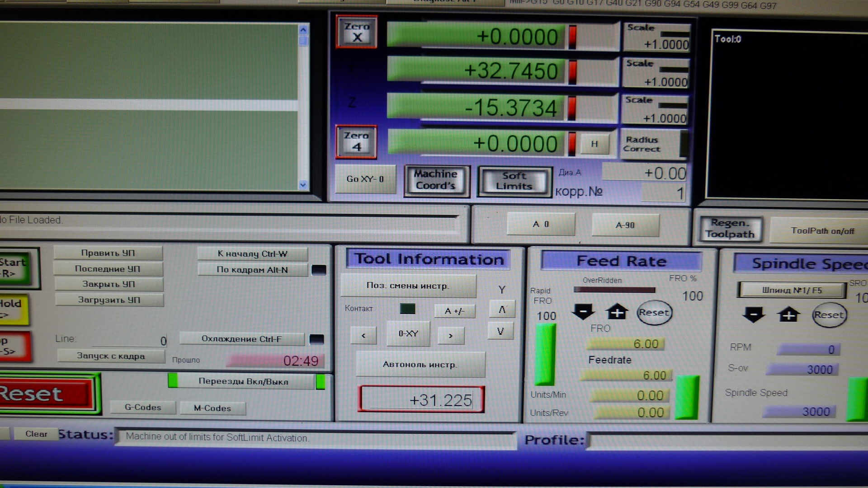Viewport: 868px width, 488px height.
Task: Jog Y up with the Λ arrow
Action: pyautogui.click(x=501, y=310)
